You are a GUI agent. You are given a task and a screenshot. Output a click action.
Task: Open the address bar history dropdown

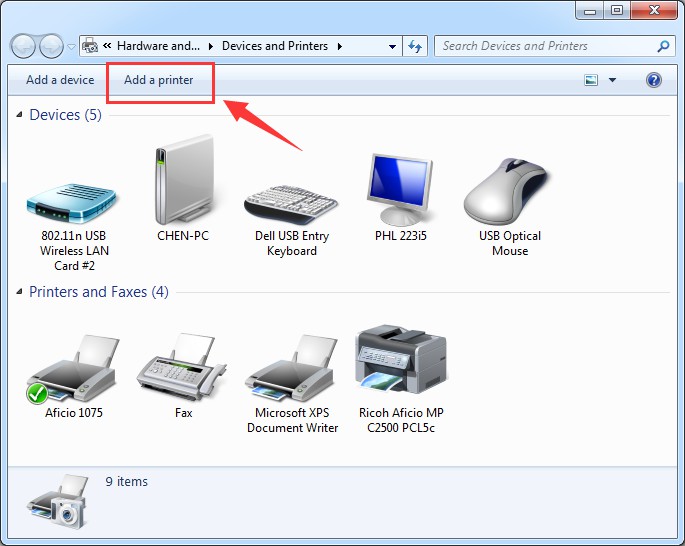[x=392, y=46]
